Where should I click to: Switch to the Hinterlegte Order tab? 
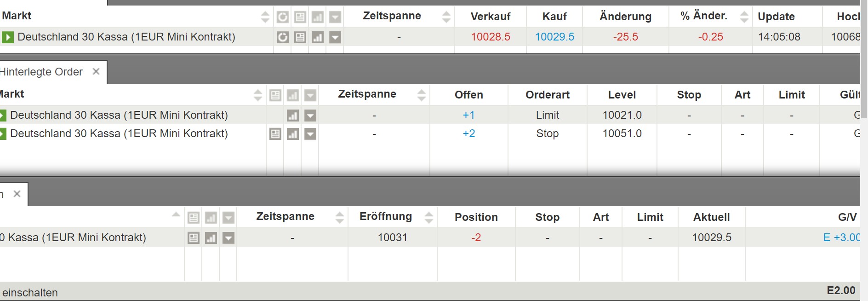click(x=41, y=72)
